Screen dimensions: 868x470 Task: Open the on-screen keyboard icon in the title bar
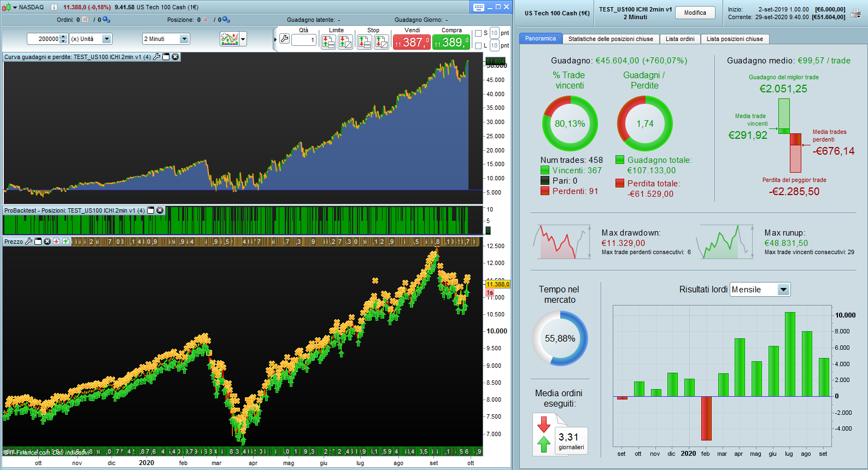click(x=479, y=7)
